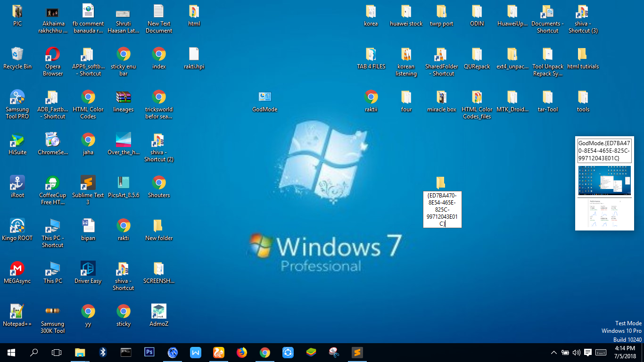Select the This PC icon

point(53,273)
